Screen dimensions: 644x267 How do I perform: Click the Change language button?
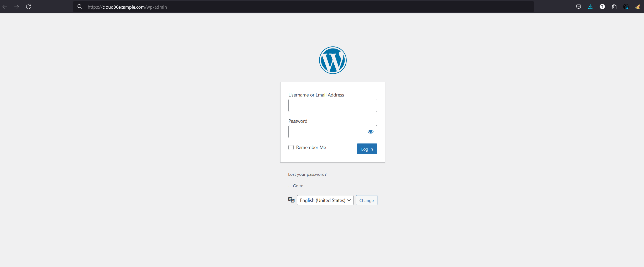[367, 200]
